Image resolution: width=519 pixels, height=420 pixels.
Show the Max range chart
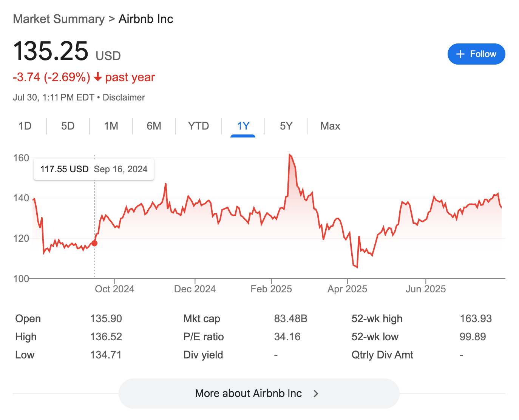(x=330, y=126)
